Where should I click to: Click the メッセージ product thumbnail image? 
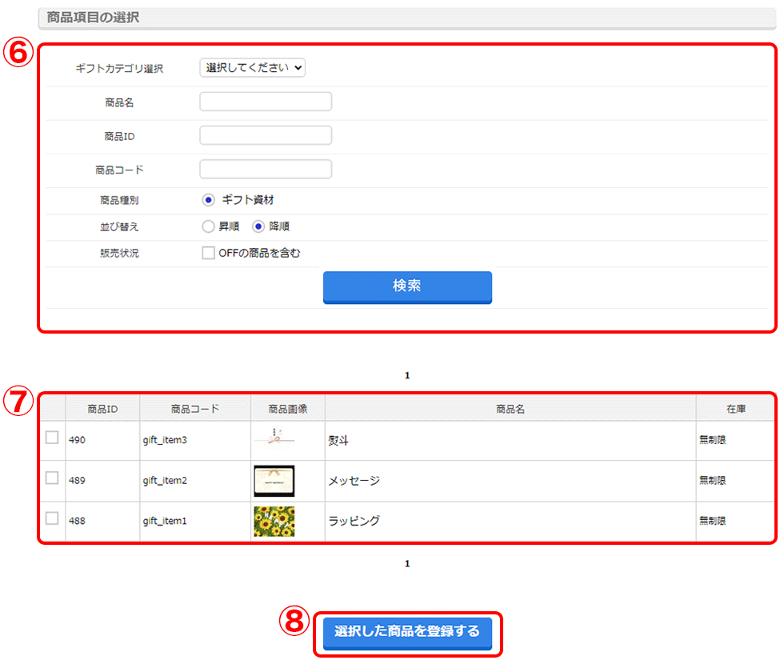(x=274, y=481)
